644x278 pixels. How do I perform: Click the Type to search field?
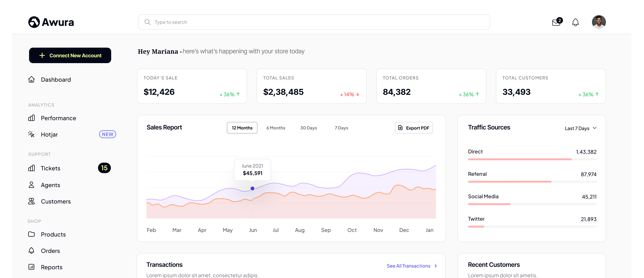pyautogui.click(x=314, y=22)
